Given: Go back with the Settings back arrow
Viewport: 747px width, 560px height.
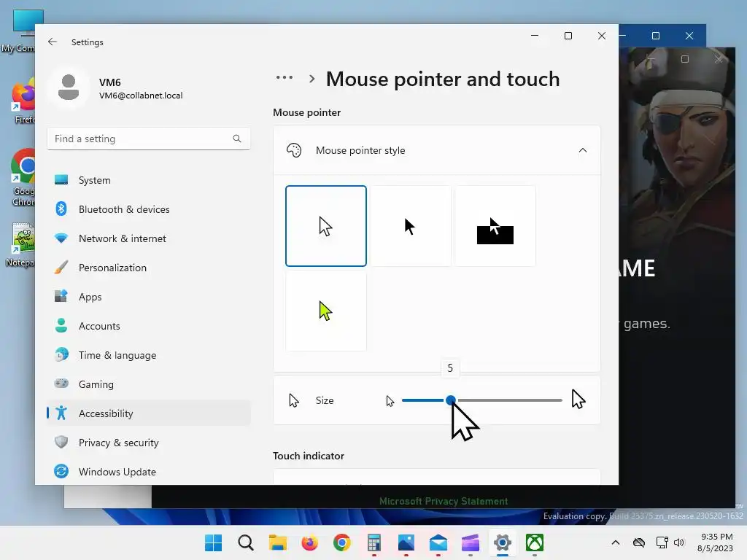Looking at the screenshot, I should tap(53, 42).
